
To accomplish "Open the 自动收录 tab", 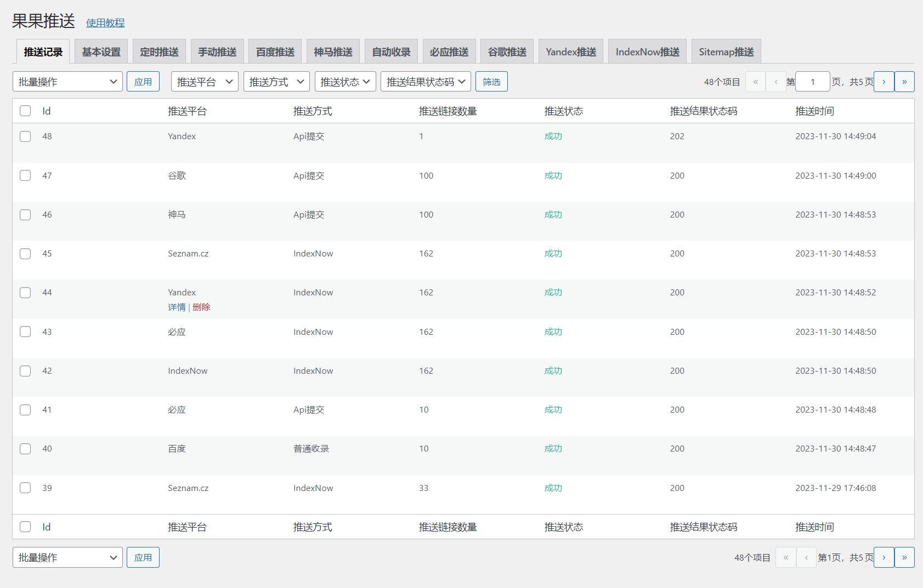I will click(391, 52).
